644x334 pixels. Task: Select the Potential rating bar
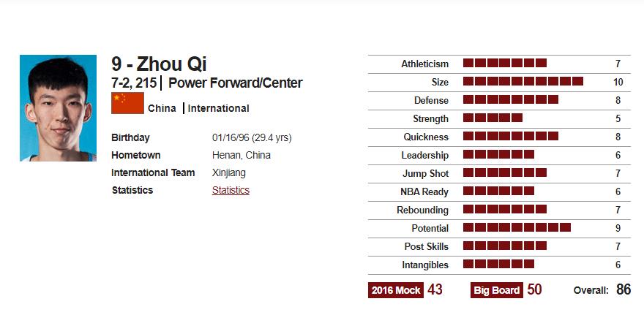coord(517,227)
